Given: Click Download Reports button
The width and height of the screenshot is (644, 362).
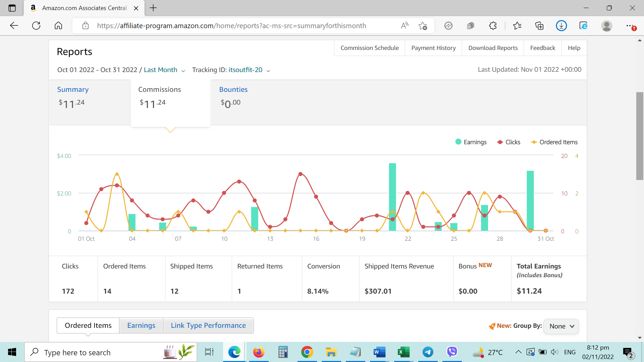Looking at the screenshot, I should pos(493,48).
